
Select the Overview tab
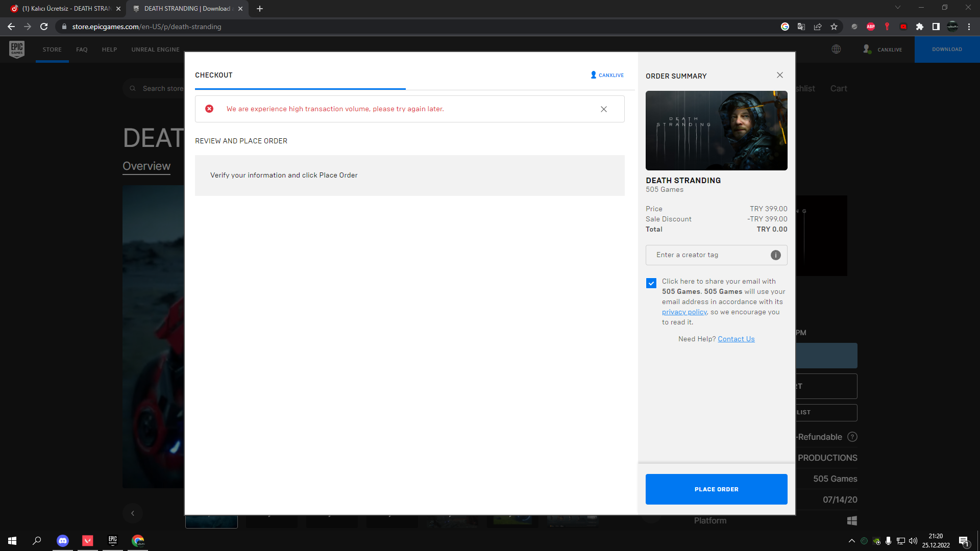click(x=146, y=166)
